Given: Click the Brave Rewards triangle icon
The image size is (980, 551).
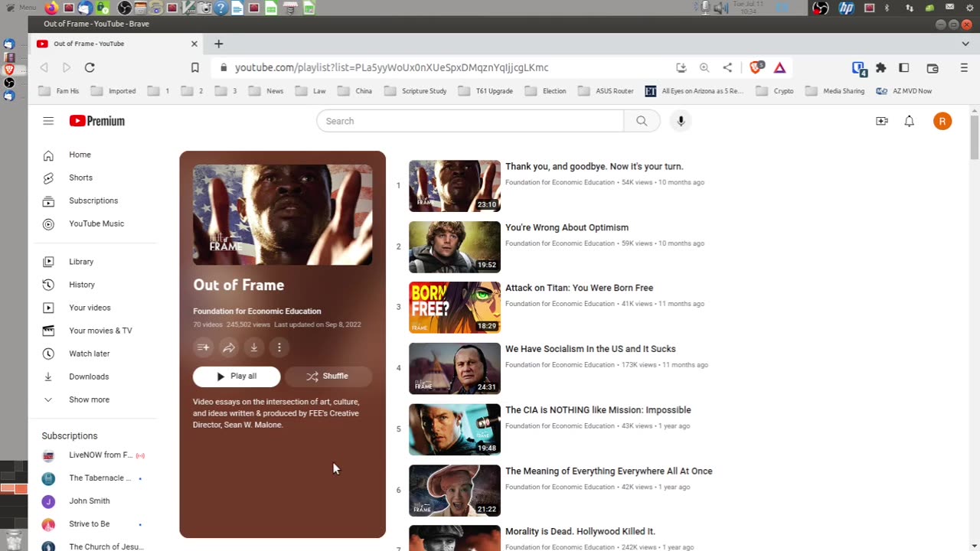Looking at the screenshot, I should (779, 67).
